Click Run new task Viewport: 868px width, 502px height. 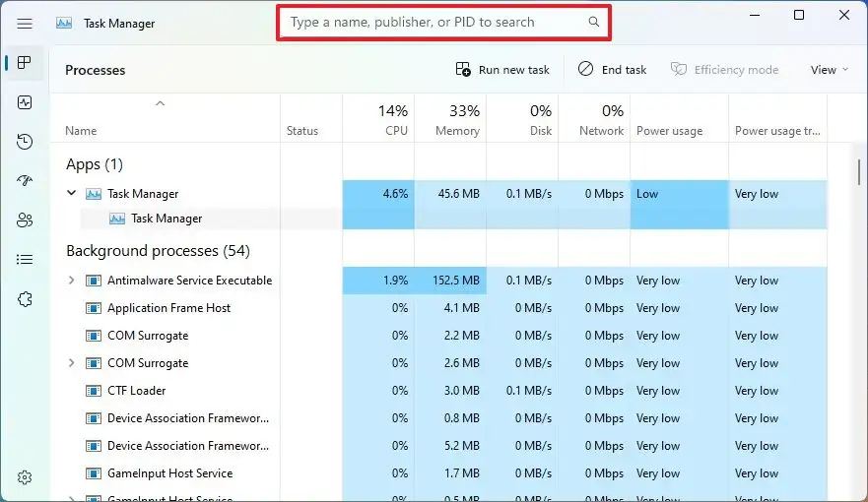[502, 70]
